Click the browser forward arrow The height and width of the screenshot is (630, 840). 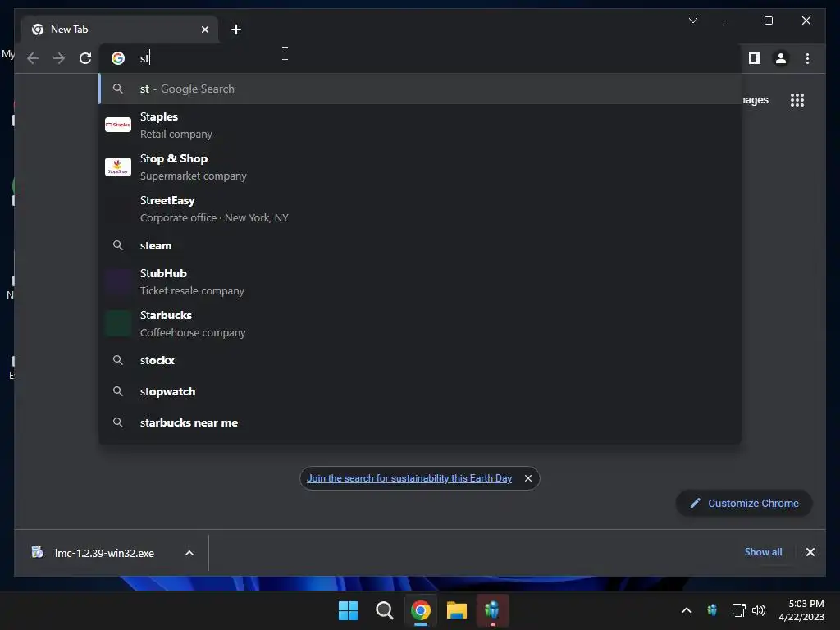[x=59, y=58]
